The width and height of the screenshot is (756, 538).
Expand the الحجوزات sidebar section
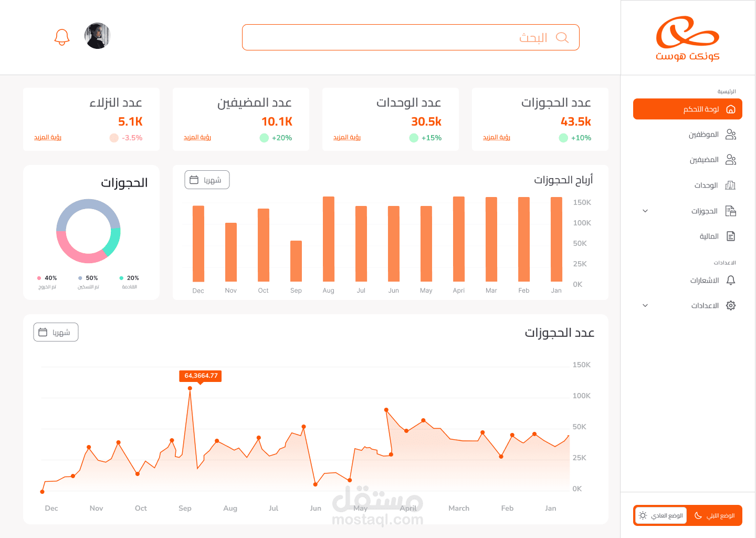(x=645, y=211)
